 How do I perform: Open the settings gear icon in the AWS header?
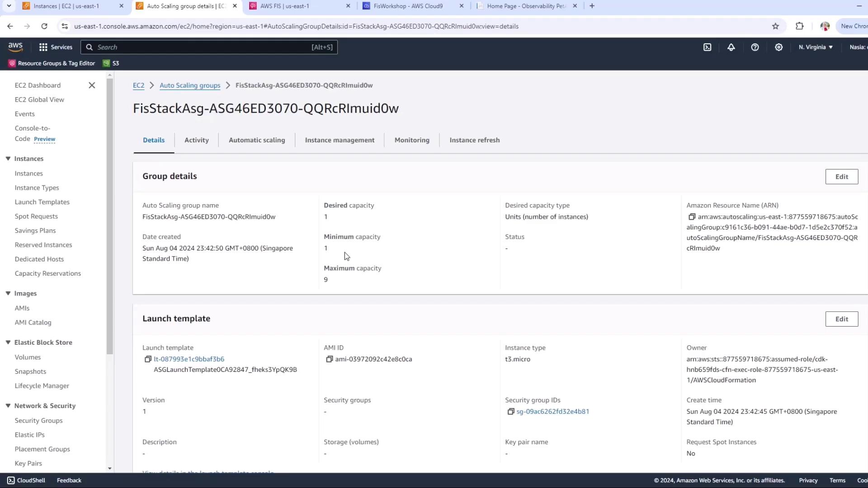pos(778,47)
